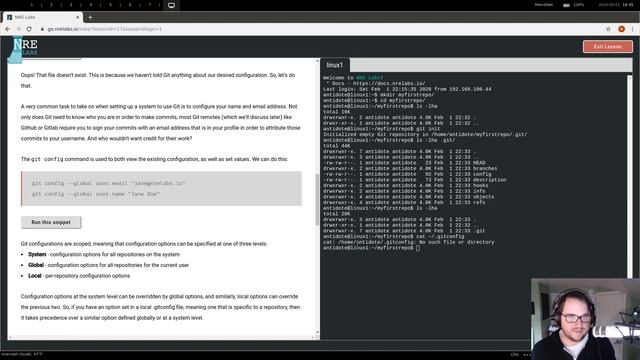Select the highlighted workspace icon in top bar
Screen dimensions: 640x360
(x=171, y=5)
